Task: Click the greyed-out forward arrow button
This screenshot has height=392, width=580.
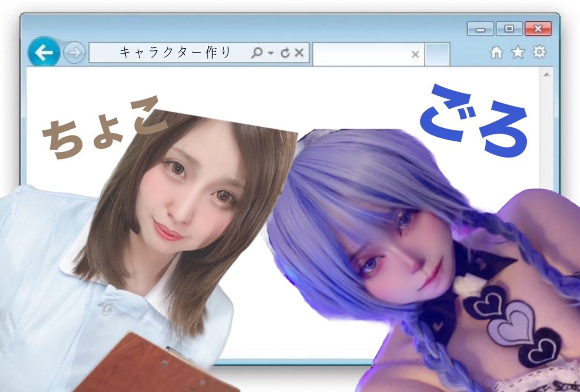Action: point(74,53)
